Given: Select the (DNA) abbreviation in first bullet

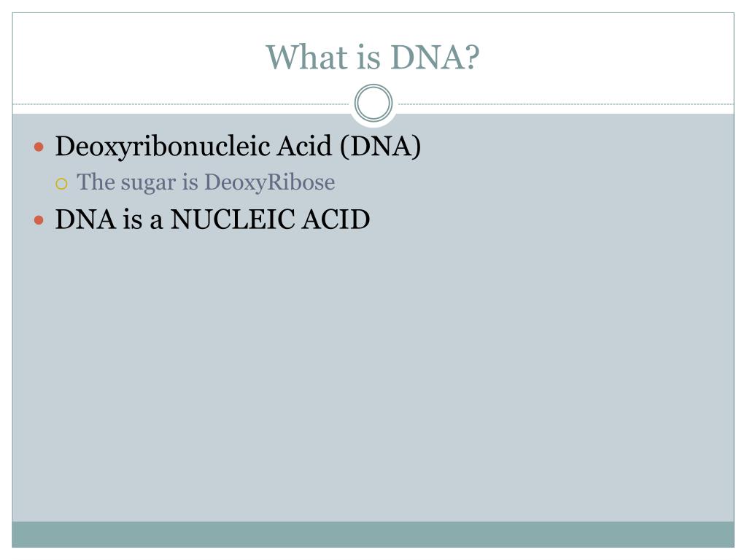Looking at the screenshot, I should [x=381, y=146].
